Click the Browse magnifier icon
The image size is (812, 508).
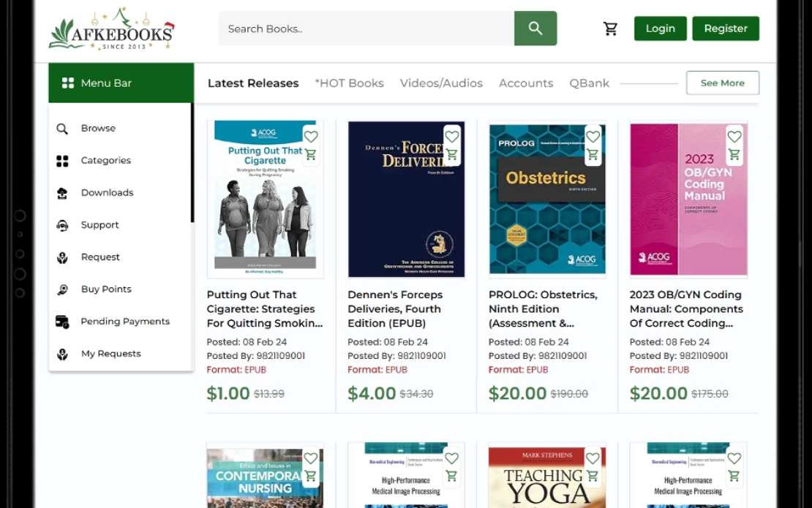62,129
